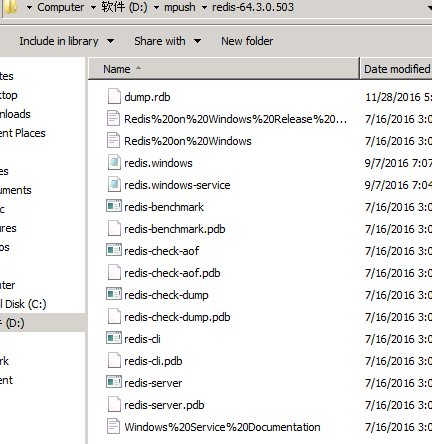Select the redis-server.pdb file name
Viewport: 432px width, 444px height.
(x=164, y=405)
